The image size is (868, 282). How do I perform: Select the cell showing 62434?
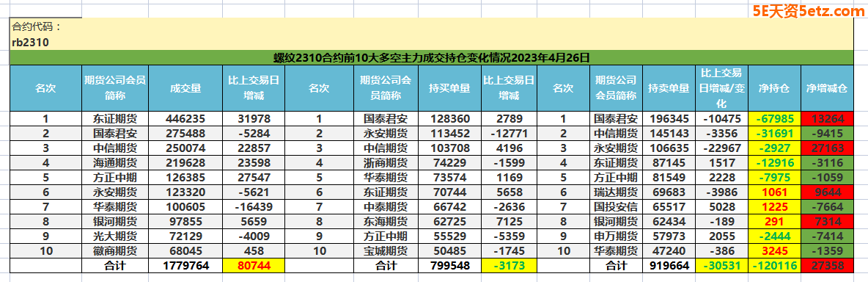click(x=669, y=221)
